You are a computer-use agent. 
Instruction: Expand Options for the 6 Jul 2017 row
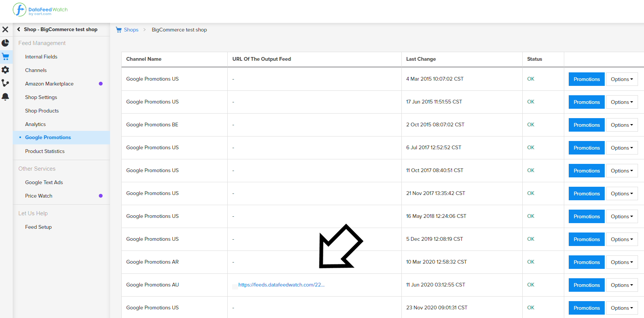pyautogui.click(x=622, y=148)
